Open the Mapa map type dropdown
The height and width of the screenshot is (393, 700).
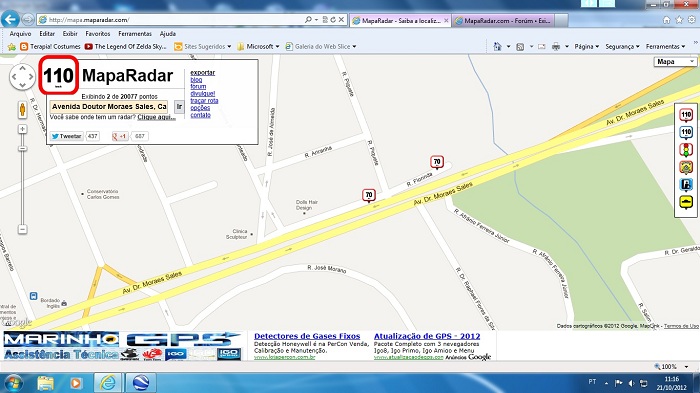pos(675,62)
